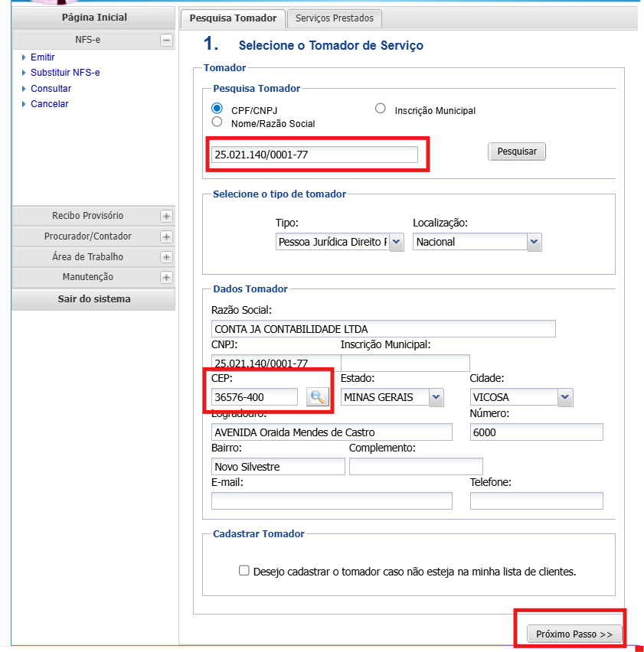Select Inscrição Municipal radio option
This screenshot has width=644, height=652.
point(380,109)
